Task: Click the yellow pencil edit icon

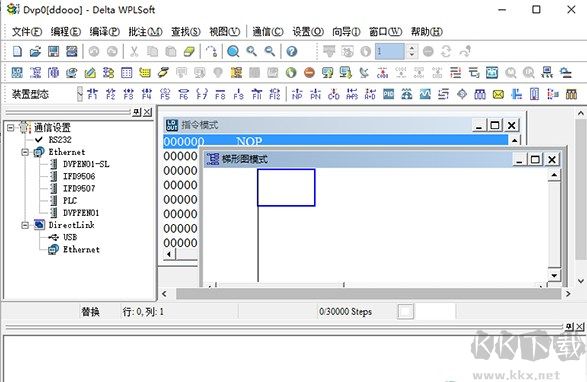Action: coord(90,72)
